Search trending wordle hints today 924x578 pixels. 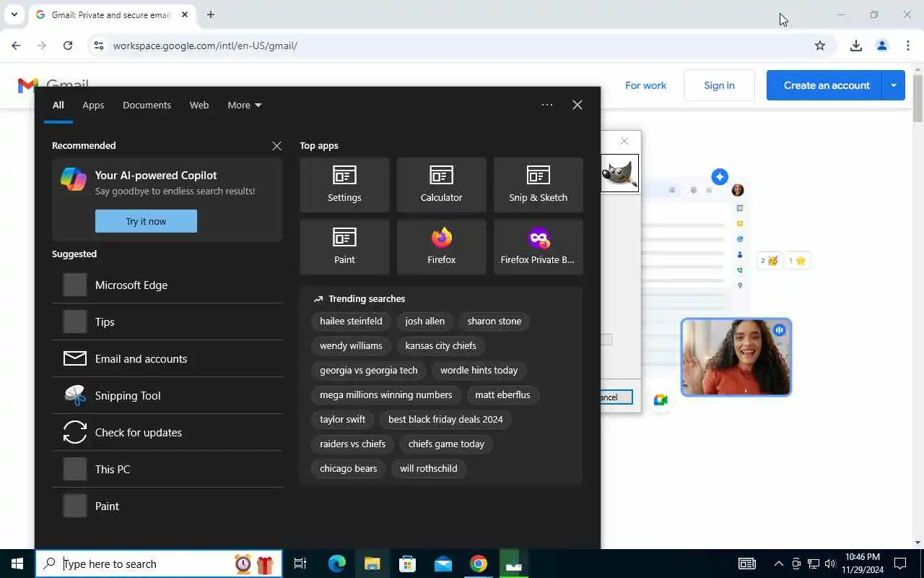[479, 370]
